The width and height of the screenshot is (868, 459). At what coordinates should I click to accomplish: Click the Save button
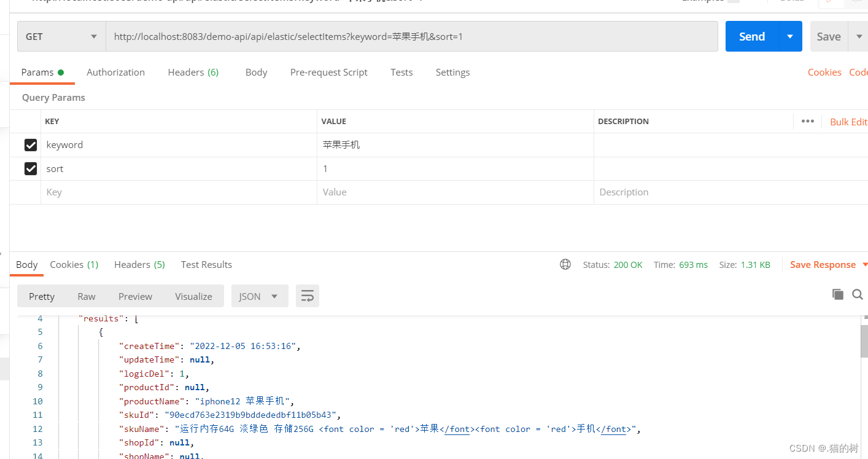point(829,37)
